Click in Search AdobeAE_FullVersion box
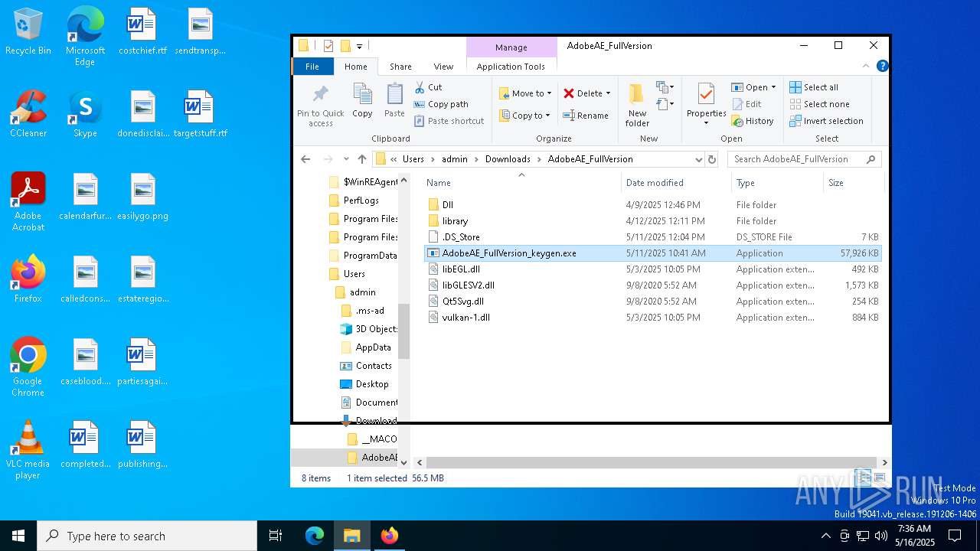This screenshot has width=980, height=551. coord(804,159)
